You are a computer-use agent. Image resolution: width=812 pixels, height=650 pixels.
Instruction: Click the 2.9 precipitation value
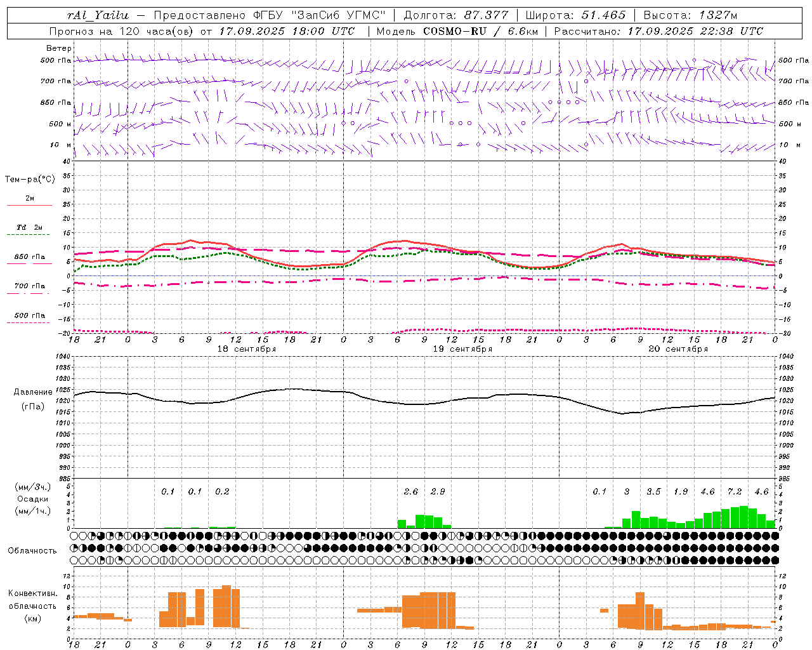click(x=438, y=492)
